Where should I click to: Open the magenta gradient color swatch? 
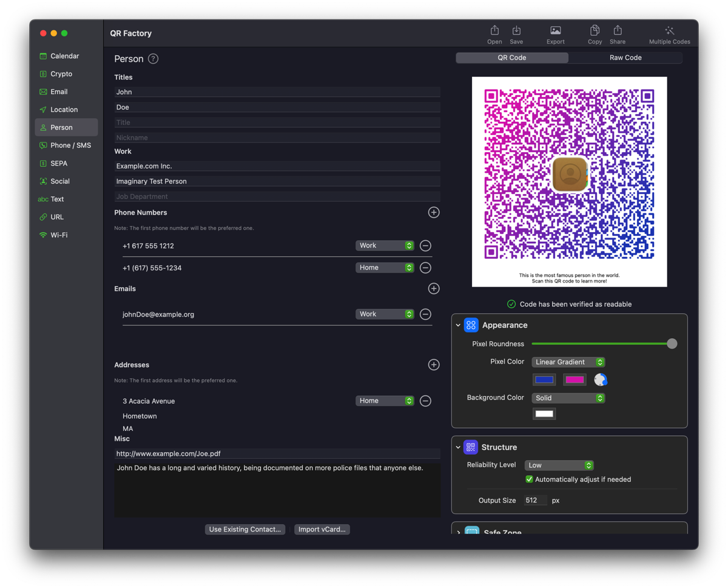pyautogui.click(x=575, y=379)
